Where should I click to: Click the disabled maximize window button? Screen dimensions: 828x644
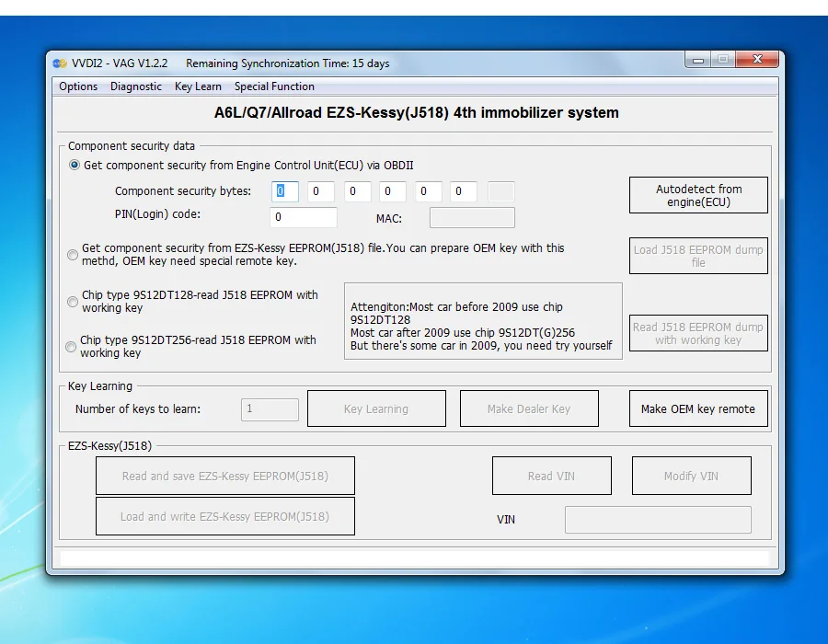tap(723, 59)
